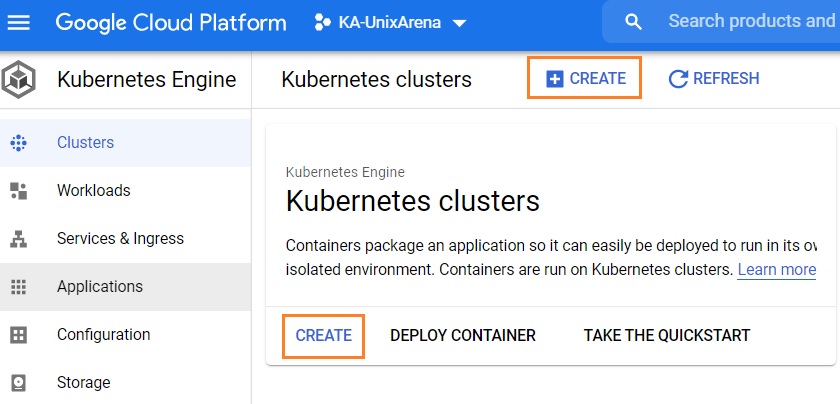Image resolution: width=840 pixels, height=404 pixels.
Task: Click the Configuration four-square icon
Action: [x=18, y=335]
